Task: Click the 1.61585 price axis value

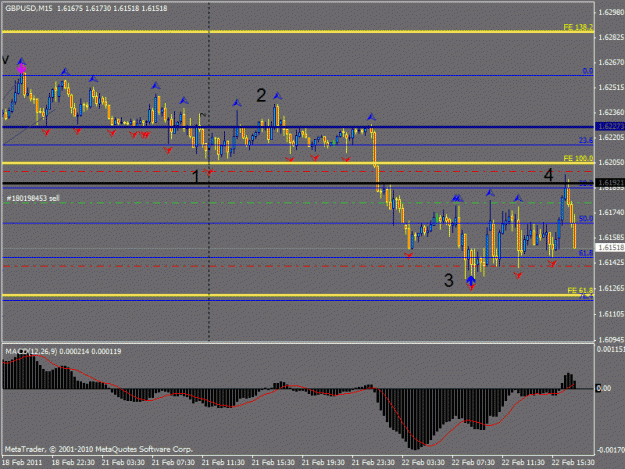Action: [611, 237]
